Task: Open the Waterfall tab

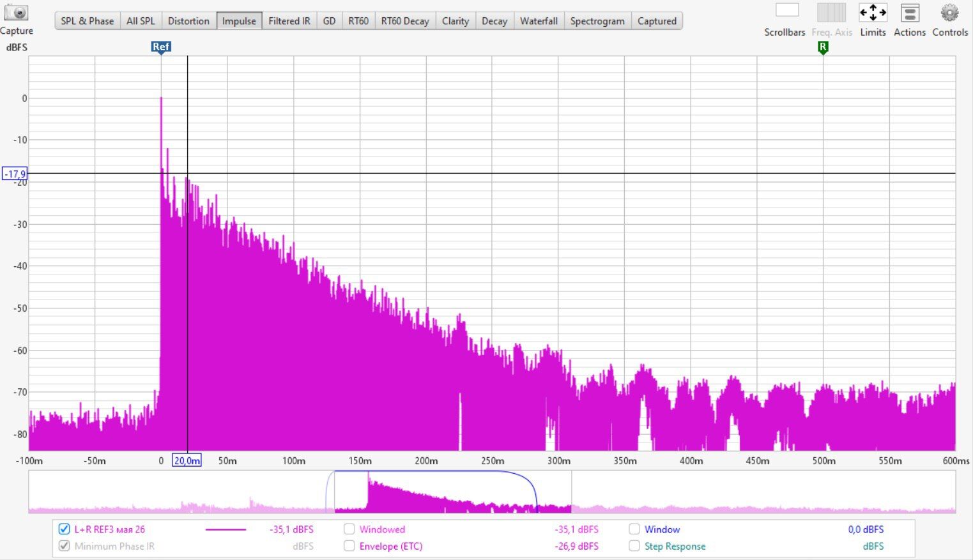Action: pos(539,21)
